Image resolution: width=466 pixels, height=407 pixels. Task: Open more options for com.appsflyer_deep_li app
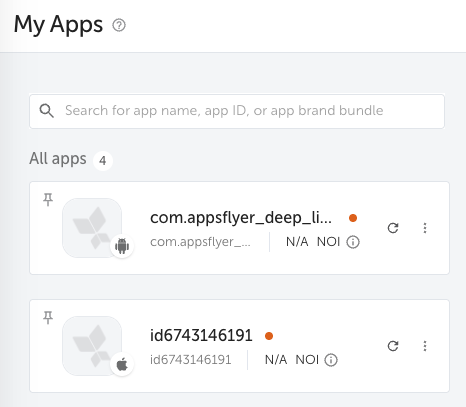(425, 228)
